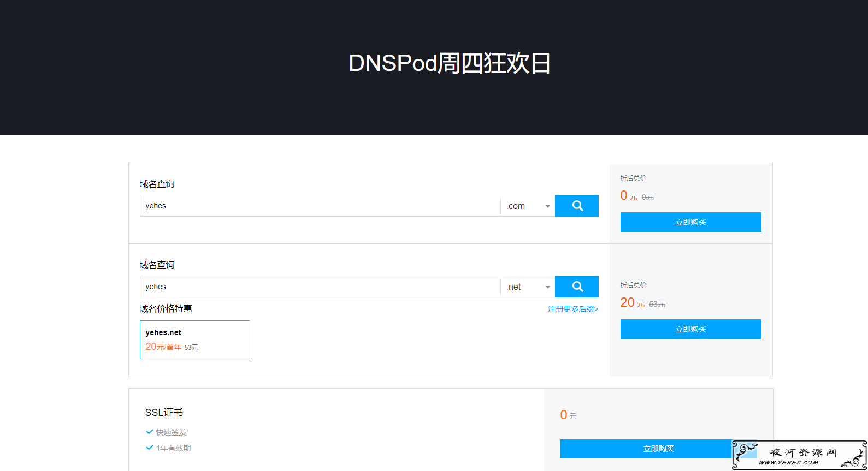Click the search icon next to the .com dropdown
Screen dimensions: 868x471
[x=577, y=206]
